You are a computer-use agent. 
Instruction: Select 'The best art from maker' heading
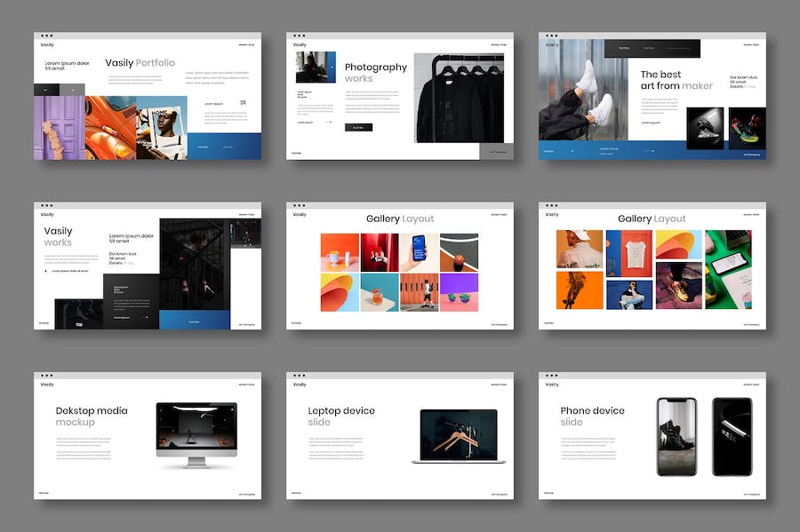pos(676,80)
